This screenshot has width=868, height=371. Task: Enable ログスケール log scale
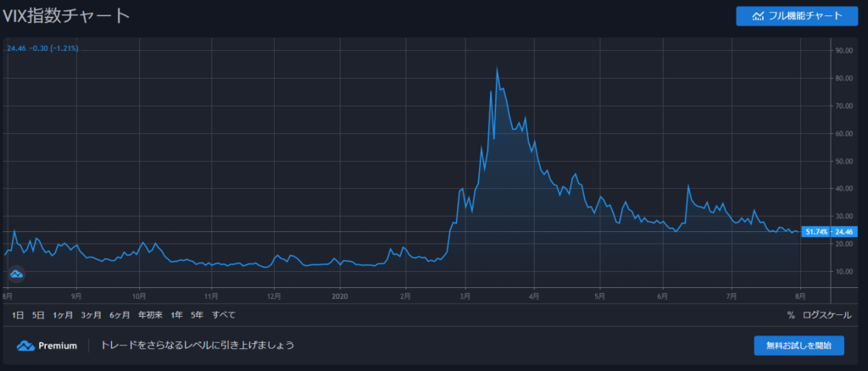pos(826,315)
